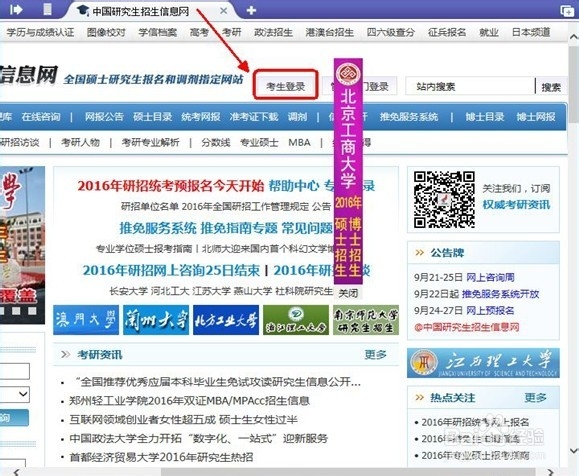Open 推免服务系统开放 notice link
This screenshot has width=579, height=476.
click(500, 294)
